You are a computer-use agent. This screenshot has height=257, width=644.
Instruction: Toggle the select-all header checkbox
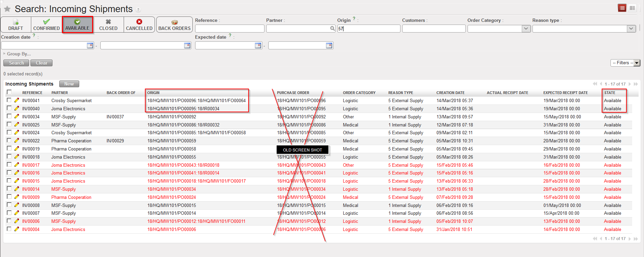(9, 92)
